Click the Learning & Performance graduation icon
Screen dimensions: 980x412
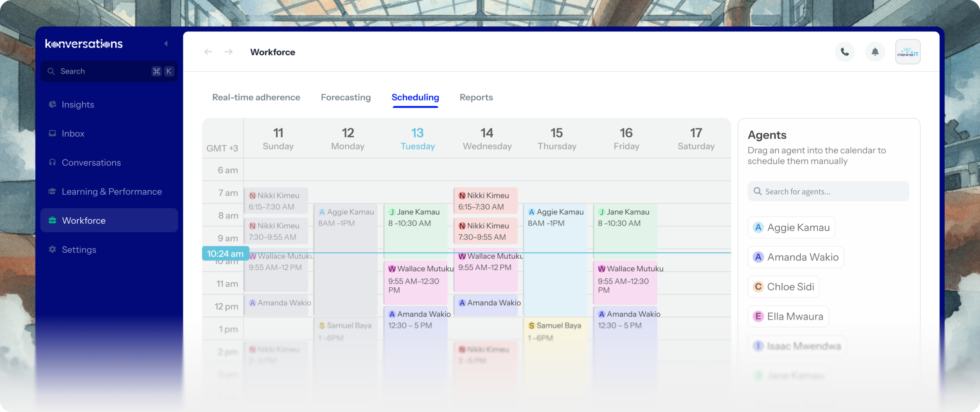(x=52, y=191)
